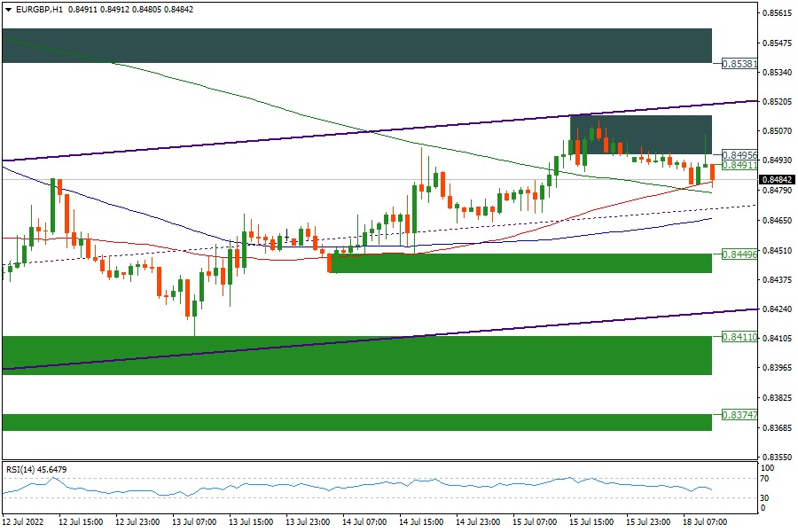
Task: Select the top dark resistance zone rectangle
Action: pos(356,45)
